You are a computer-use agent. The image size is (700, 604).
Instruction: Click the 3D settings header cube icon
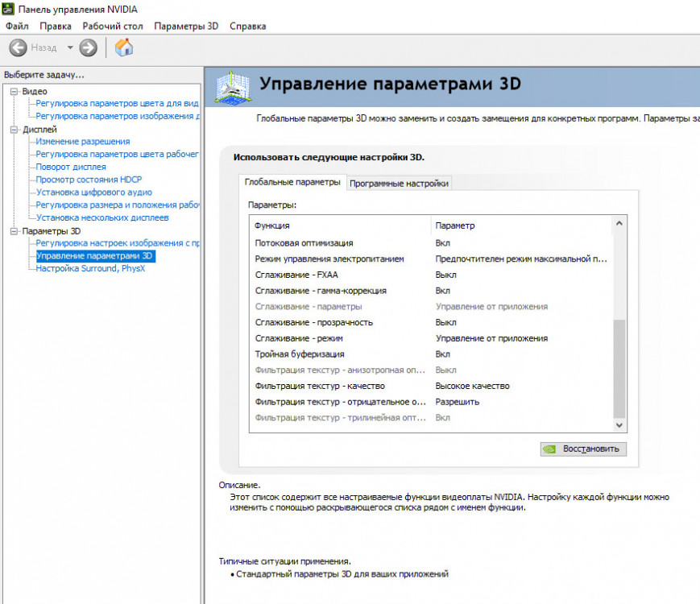[232, 88]
